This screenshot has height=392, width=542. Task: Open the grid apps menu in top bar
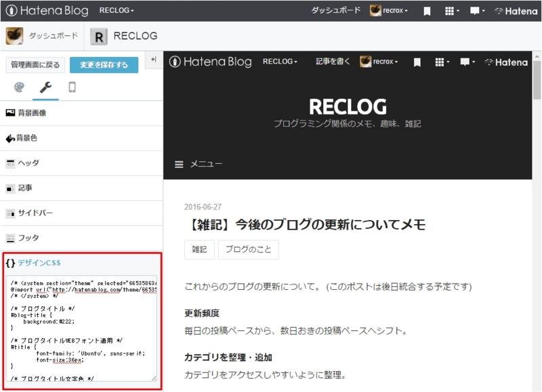pos(452,11)
